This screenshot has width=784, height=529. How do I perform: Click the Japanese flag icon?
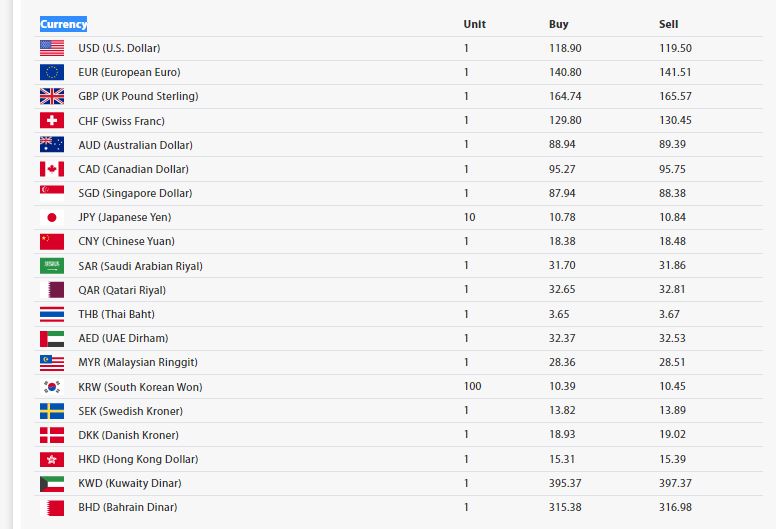click(52, 217)
